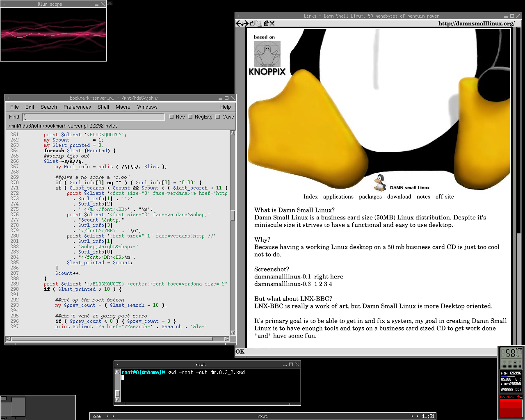Click NEdit vertical scrollbar down arrow
The height and width of the screenshot is (420, 525).
233,333
